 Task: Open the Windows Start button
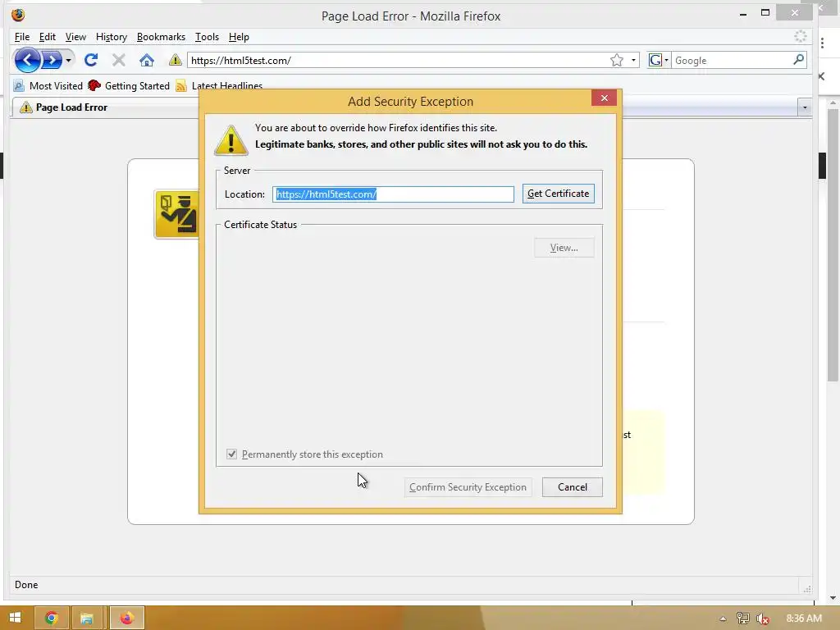click(x=15, y=619)
